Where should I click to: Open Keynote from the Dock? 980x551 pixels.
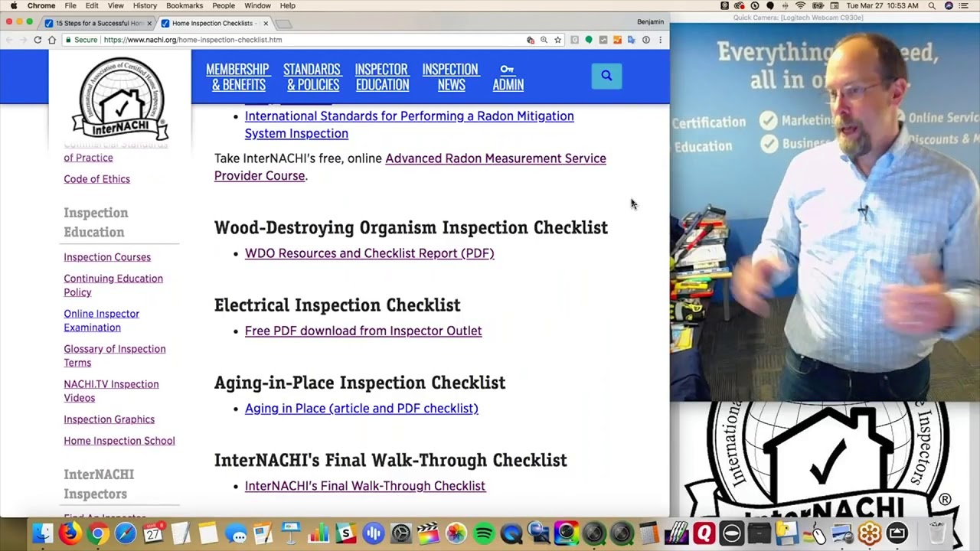coord(291,533)
